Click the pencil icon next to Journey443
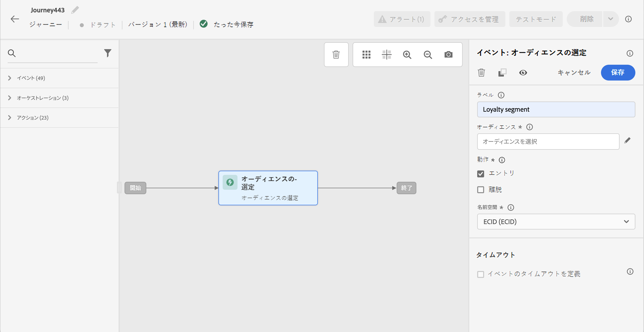 click(75, 10)
